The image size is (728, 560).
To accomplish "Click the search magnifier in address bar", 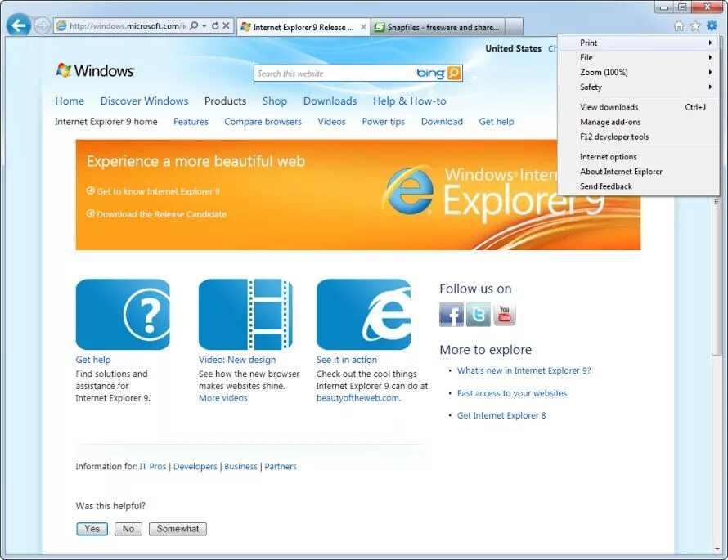I will [194, 25].
